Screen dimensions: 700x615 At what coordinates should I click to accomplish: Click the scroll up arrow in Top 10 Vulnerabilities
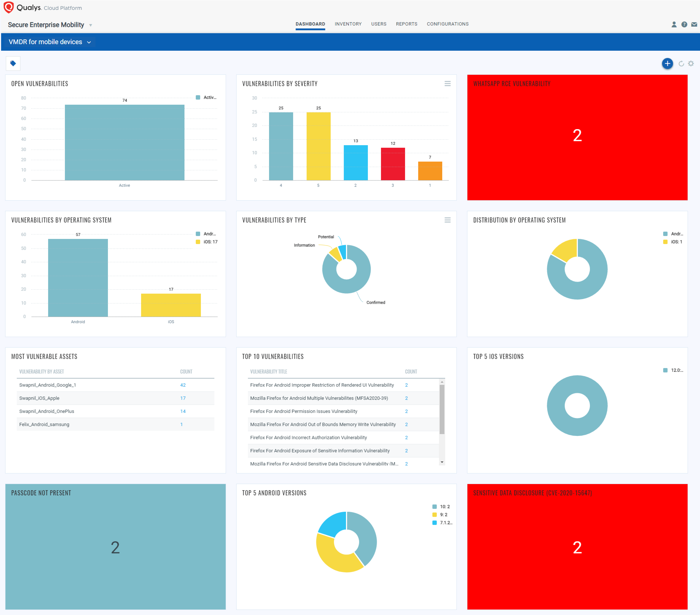click(442, 382)
